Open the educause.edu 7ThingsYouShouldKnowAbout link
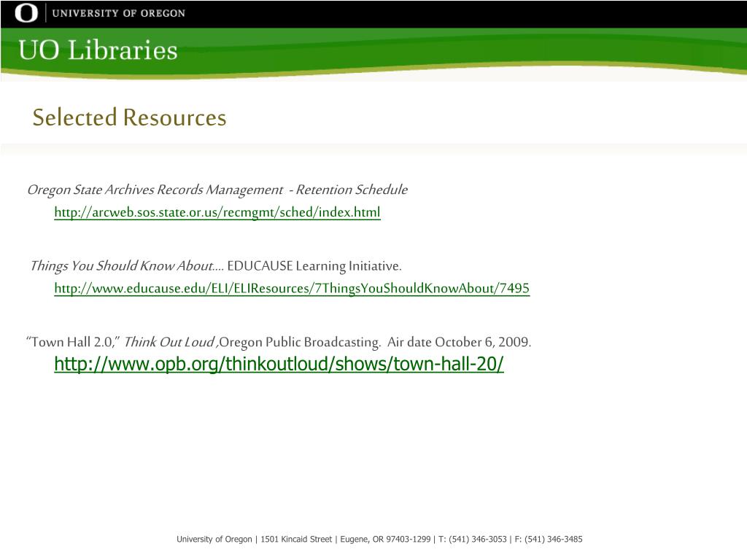 click(x=292, y=288)
